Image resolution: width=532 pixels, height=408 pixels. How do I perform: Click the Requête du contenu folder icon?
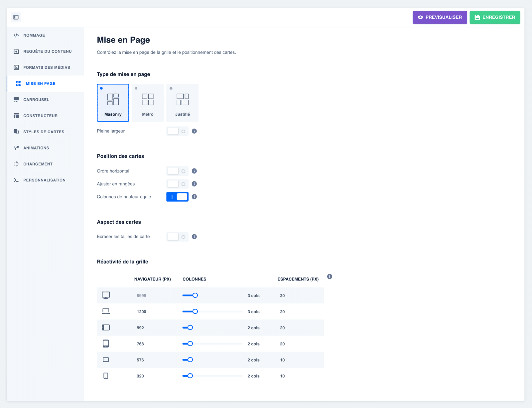[x=16, y=51]
